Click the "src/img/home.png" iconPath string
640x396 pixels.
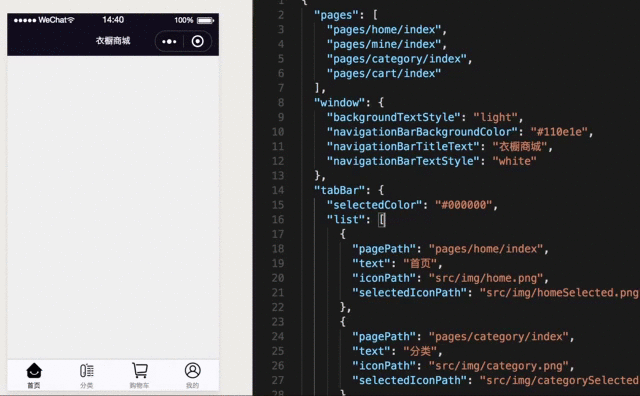tap(486, 278)
